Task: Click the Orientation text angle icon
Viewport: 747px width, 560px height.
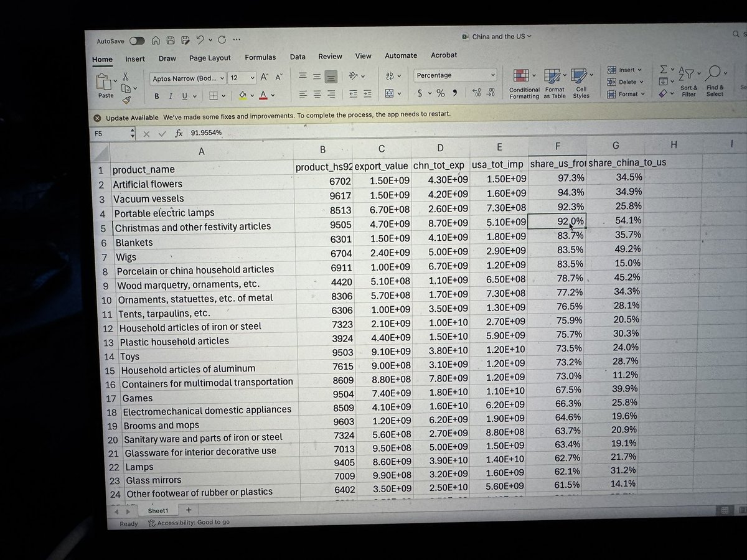Action: coord(353,76)
